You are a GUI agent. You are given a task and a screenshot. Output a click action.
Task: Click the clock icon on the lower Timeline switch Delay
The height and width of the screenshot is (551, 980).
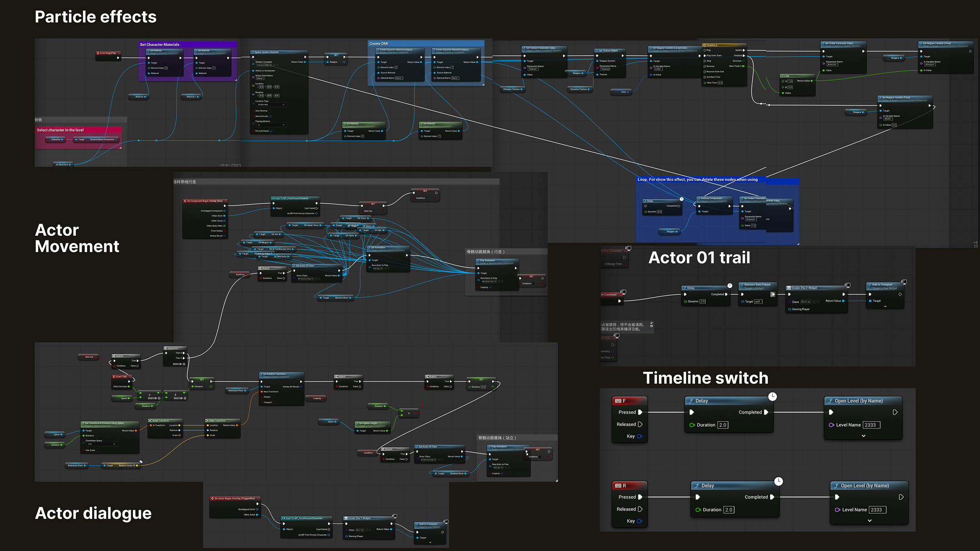coord(778,482)
